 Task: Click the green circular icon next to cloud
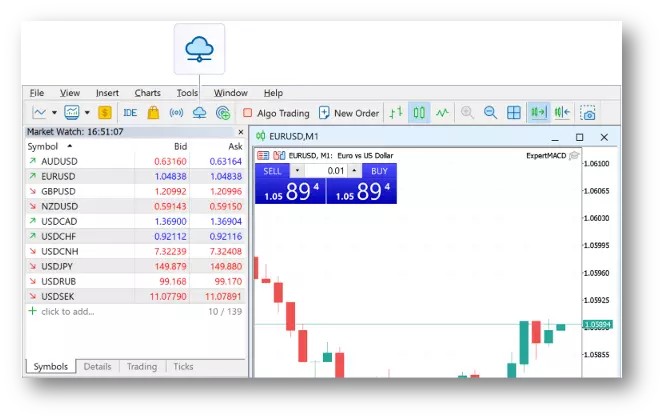coord(223,113)
